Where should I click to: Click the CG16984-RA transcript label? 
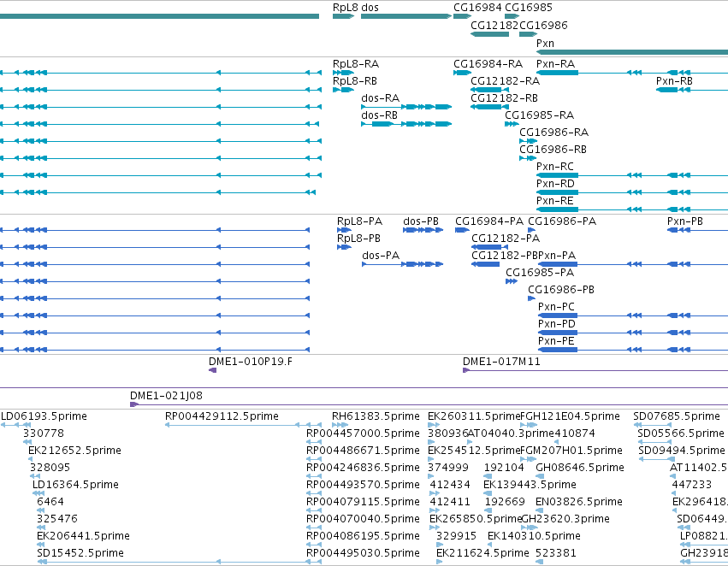[x=488, y=64]
